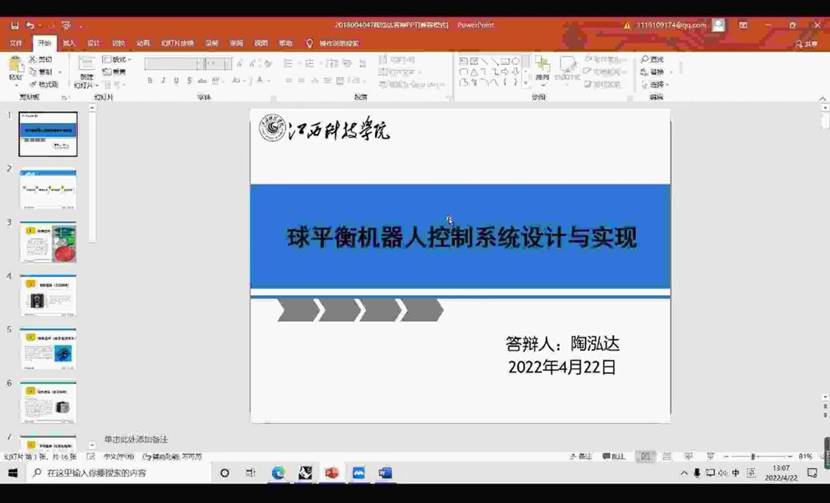Screen dimensions: 830x503
Task: Select slide 3 thumbnail
Action: tap(48, 242)
